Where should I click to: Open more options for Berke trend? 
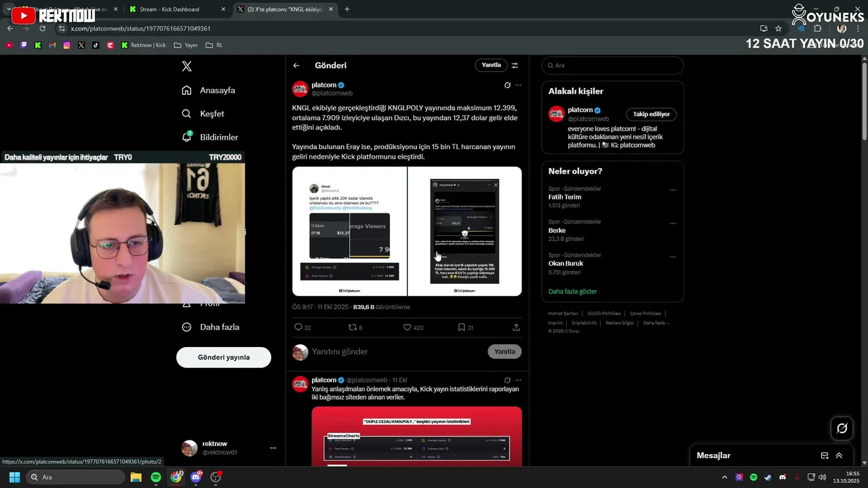pyautogui.click(x=673, y=224)
